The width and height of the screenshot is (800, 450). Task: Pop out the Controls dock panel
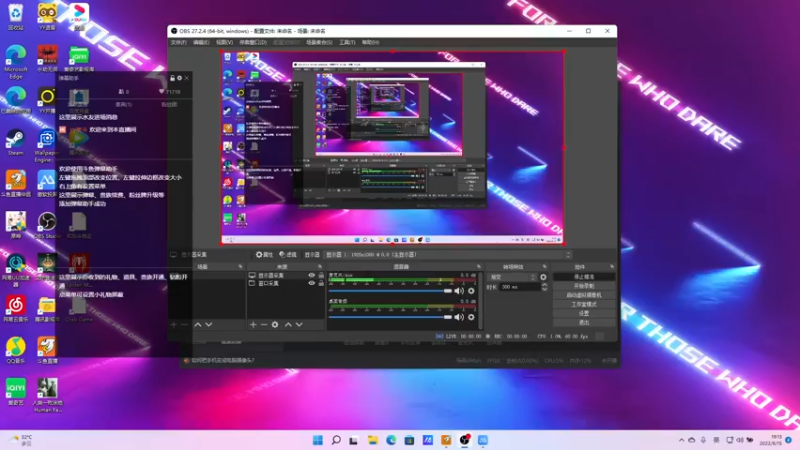[x=612, y=267]
